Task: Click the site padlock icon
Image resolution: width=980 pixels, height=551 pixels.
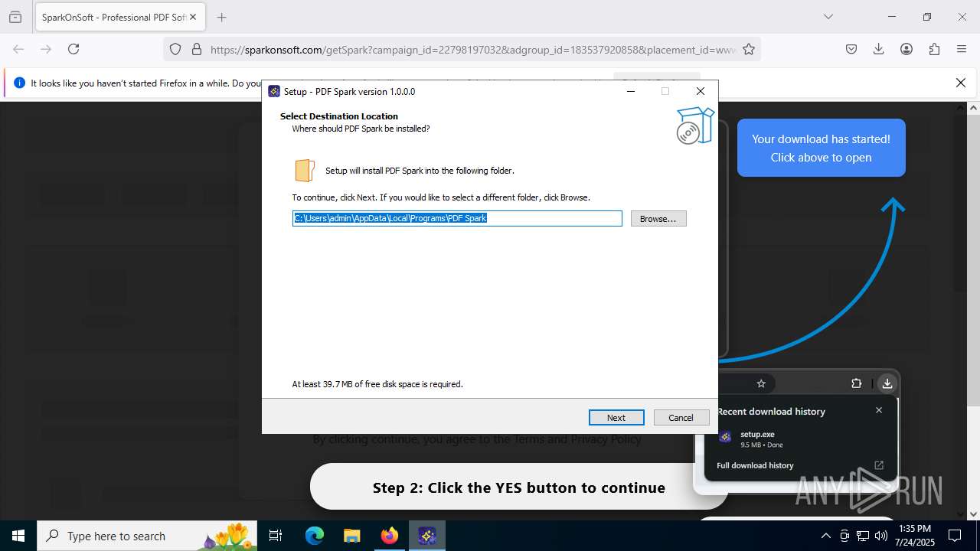Action: (x=197, y=49)
